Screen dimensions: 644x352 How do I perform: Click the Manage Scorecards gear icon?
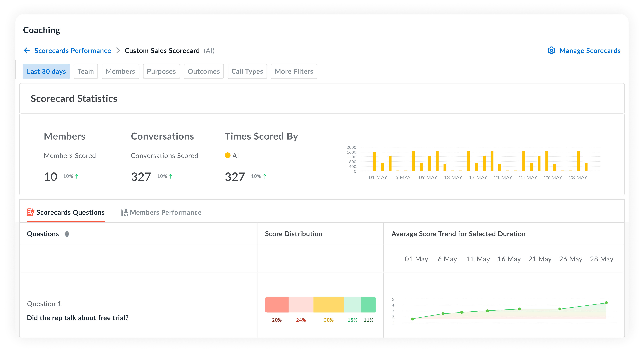[551, 50]
